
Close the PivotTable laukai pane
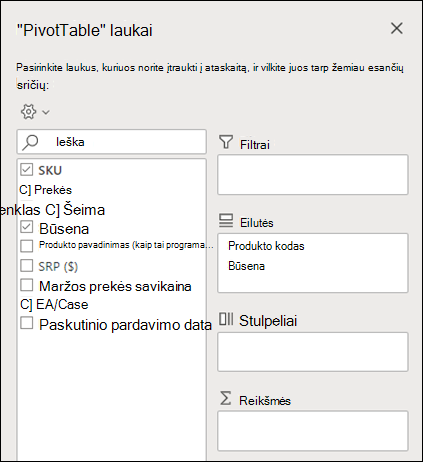(x=397, y=28)
